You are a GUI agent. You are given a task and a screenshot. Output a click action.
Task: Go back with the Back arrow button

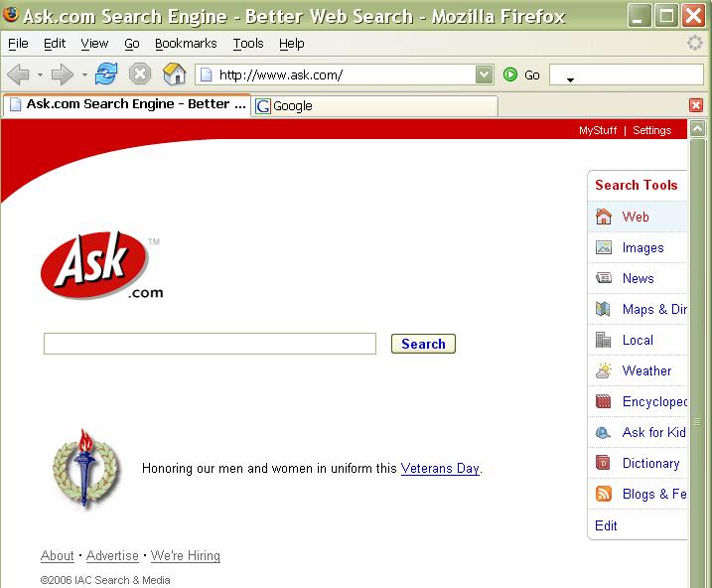pyautogui.click(x=19, y=74)
